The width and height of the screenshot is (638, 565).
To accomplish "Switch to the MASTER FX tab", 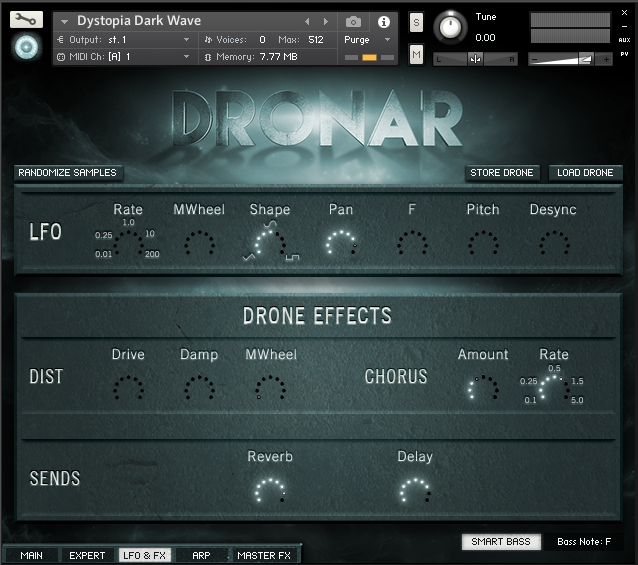I will [x=264, y=555].
